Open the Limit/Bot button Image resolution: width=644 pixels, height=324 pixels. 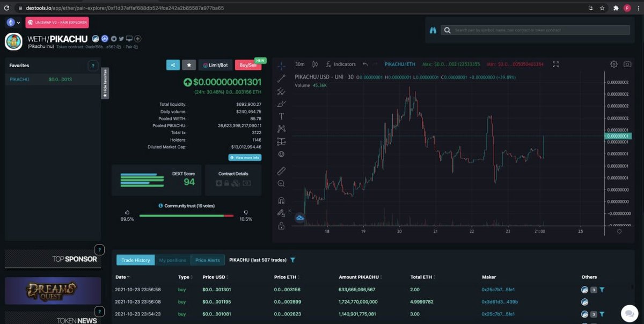pos(215,65)
